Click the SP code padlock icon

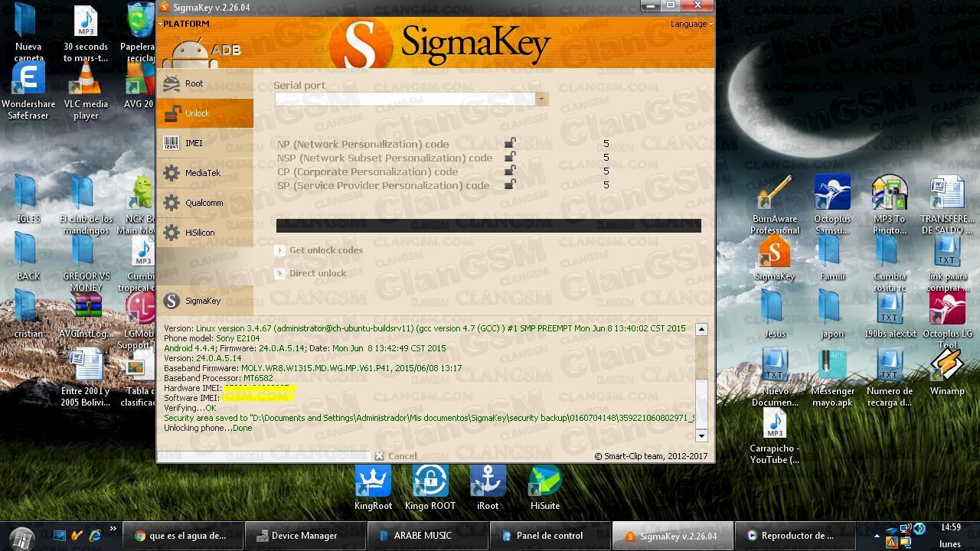pos(510,184)
